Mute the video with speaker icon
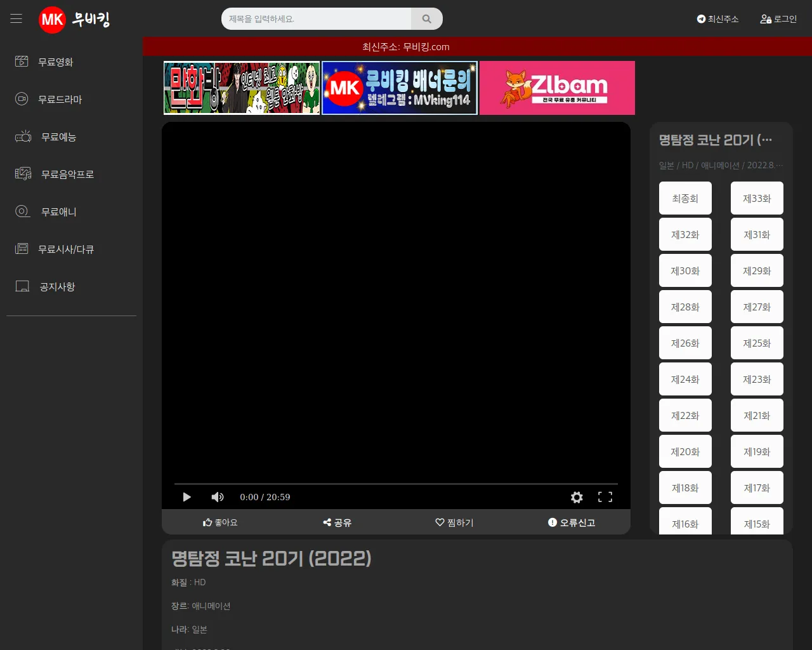This screenshot has width=812, height=650. click(218, 497)
